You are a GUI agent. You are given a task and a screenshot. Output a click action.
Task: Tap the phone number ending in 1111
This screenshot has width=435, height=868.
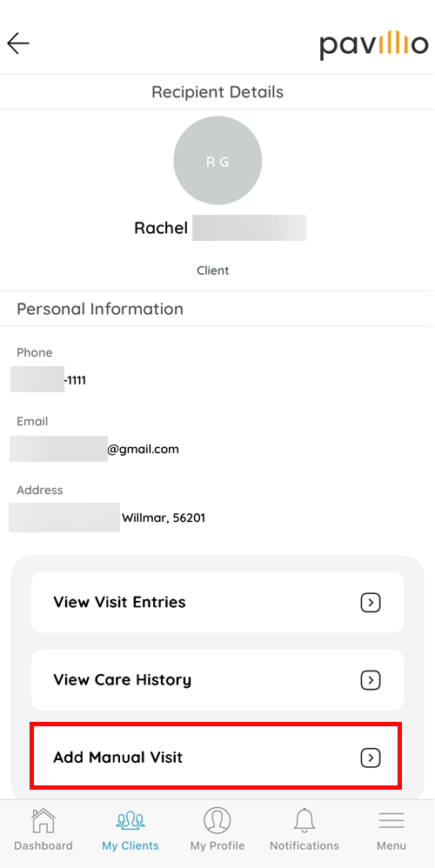click(48, 380)
